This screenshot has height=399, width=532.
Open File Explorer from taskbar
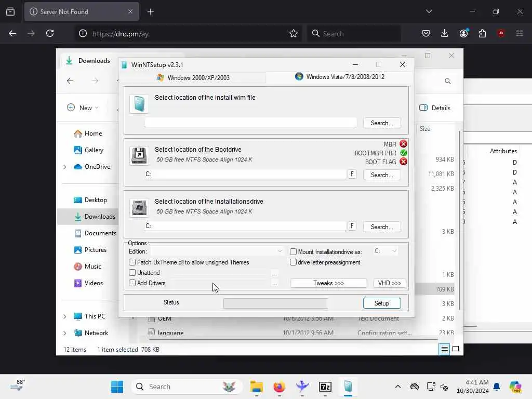[257, 387]
